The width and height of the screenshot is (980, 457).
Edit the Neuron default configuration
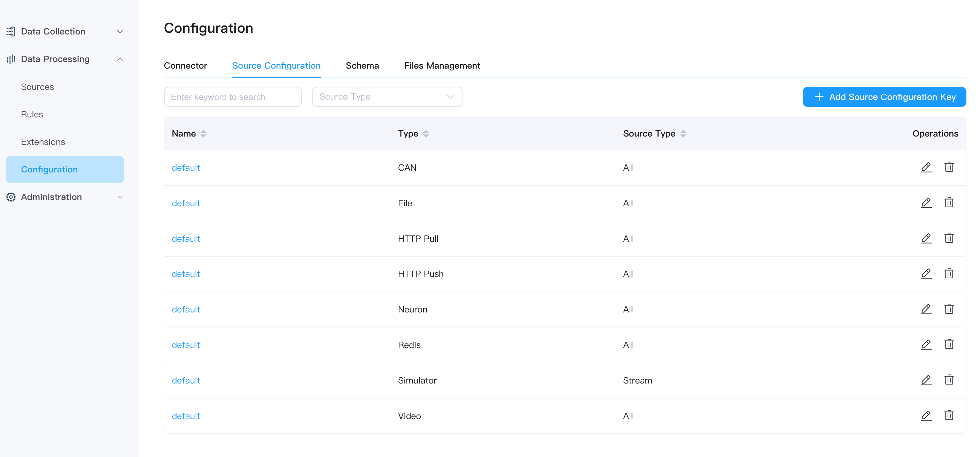[x=926, y=309]
